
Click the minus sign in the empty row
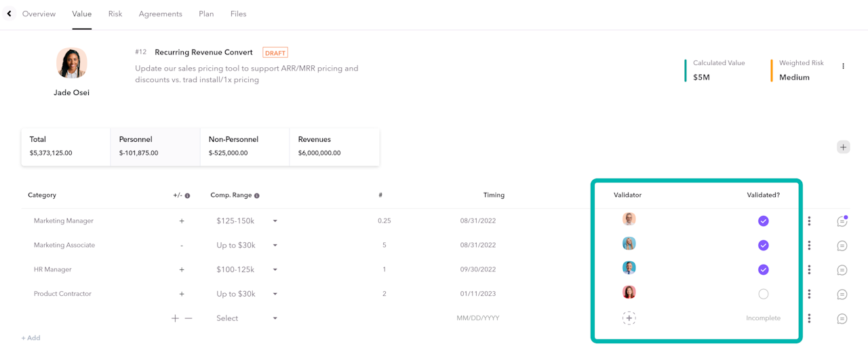coord(189,318)
